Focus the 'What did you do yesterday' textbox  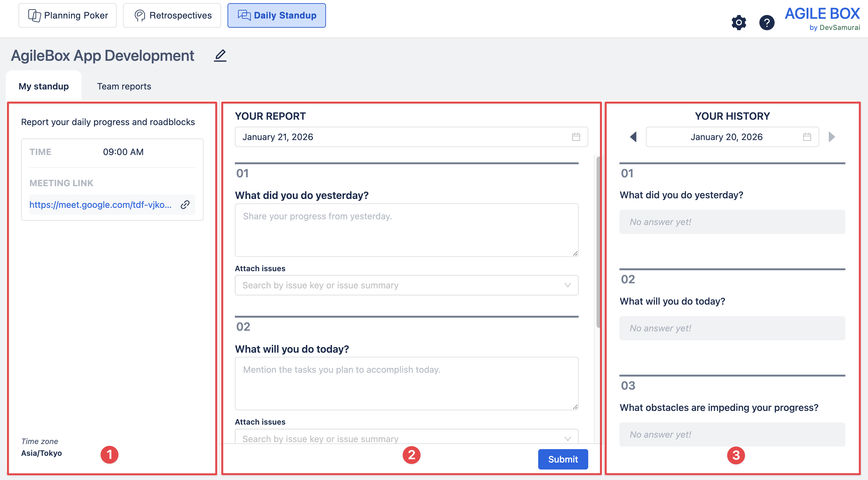(x=406, y=230)
